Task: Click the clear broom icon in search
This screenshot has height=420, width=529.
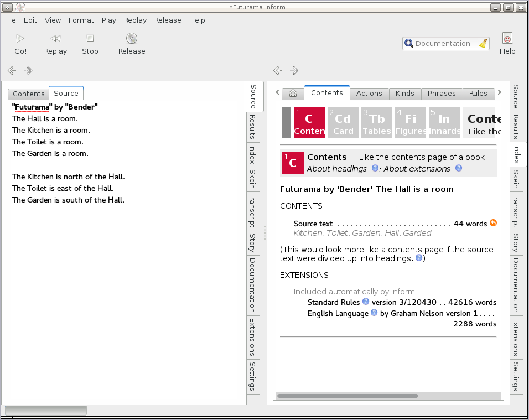Action: [x=483, y=44]
